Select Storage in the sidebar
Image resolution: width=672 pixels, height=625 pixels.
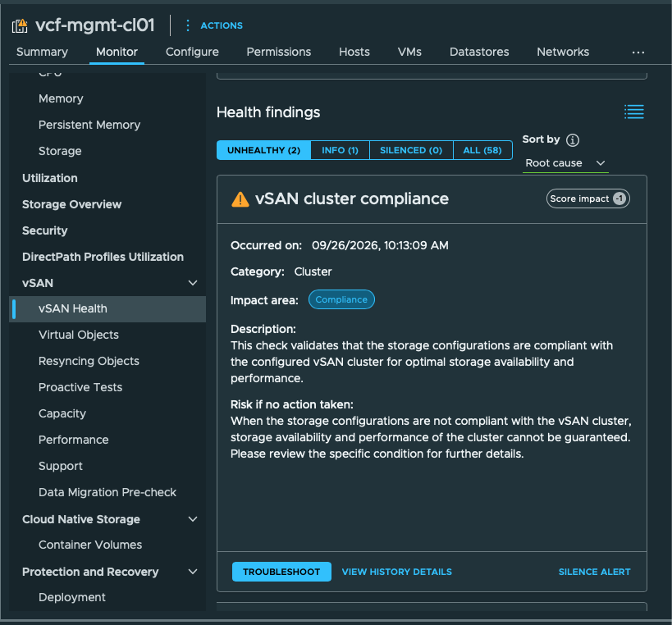click(x=60, y=151)
